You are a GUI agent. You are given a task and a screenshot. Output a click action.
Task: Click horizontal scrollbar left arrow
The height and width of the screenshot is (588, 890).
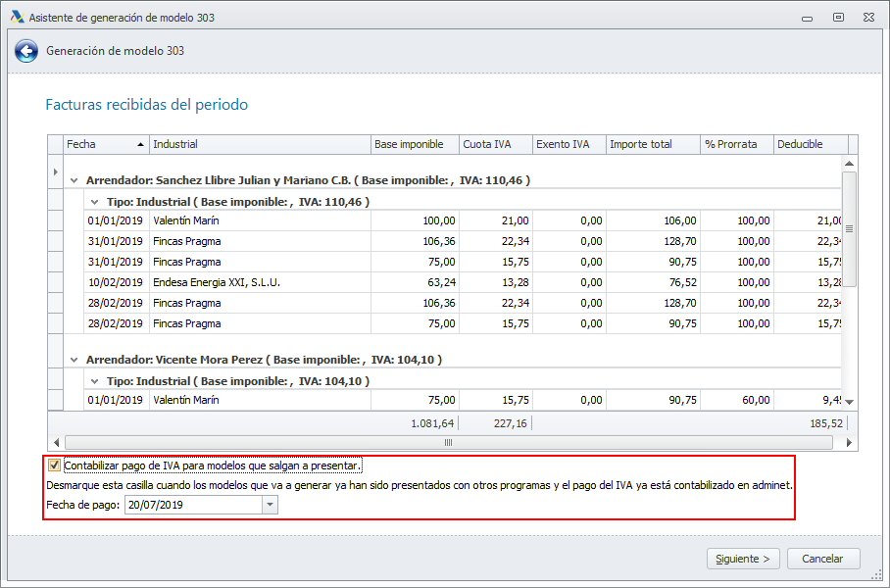click(56, 442)
